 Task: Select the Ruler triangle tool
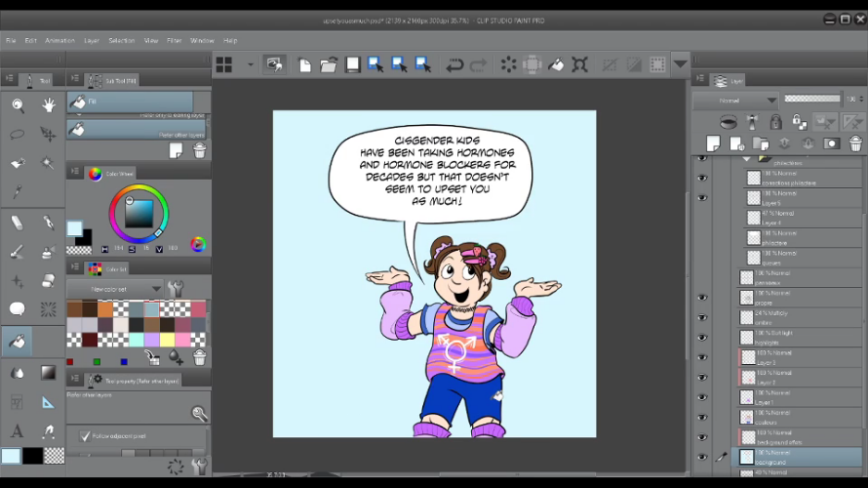coord(48,403)
